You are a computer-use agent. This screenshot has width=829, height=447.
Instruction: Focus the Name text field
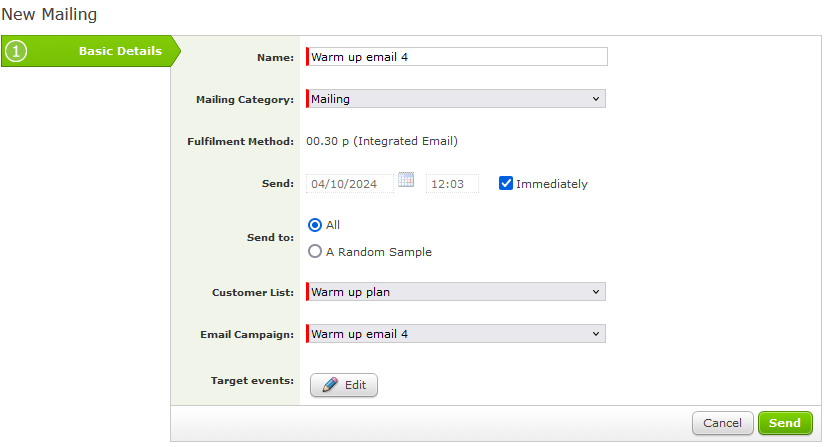(457, 57)
